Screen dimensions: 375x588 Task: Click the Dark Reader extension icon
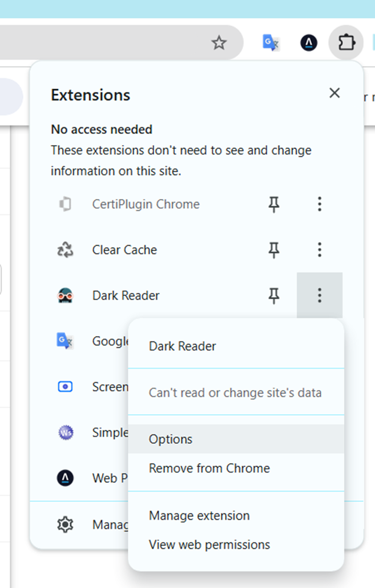pos(65,296)
